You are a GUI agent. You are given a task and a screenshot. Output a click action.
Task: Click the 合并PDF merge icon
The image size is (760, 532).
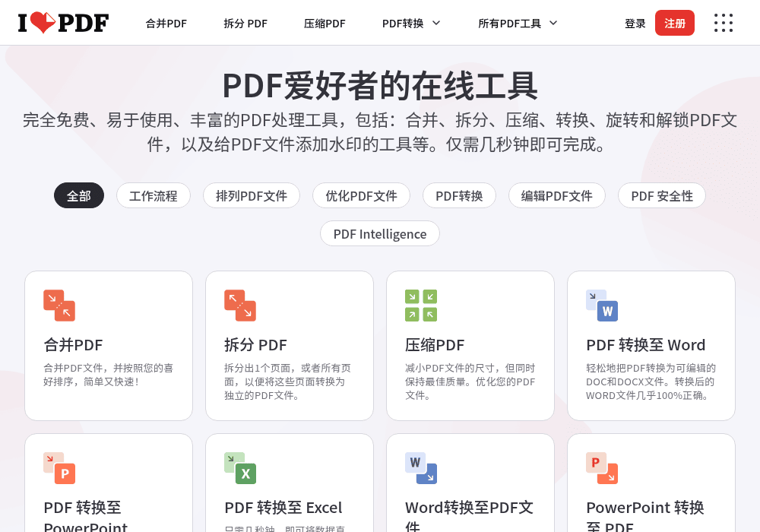[59, 306]
